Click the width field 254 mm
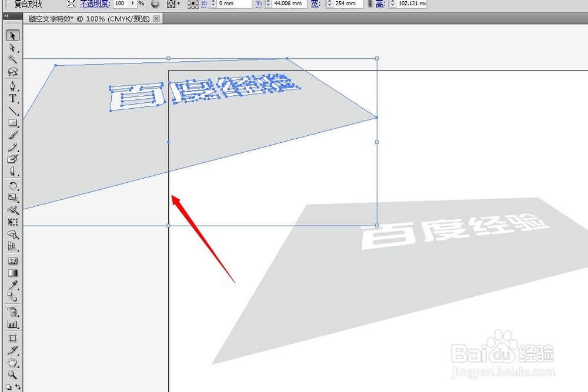This screenshot has height=392, width=588. tap(349, 4)
